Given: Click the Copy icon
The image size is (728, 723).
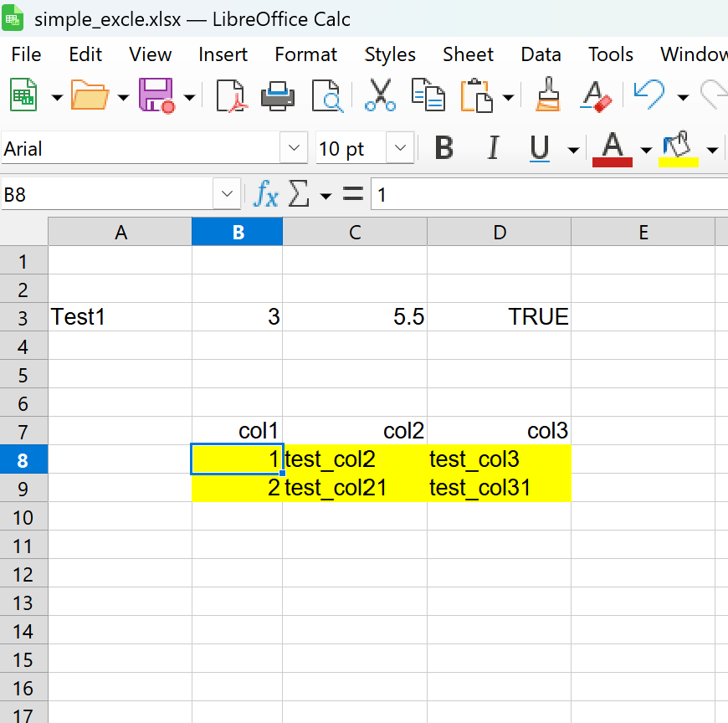Looking at the screenshot, I should click(428, 95).
